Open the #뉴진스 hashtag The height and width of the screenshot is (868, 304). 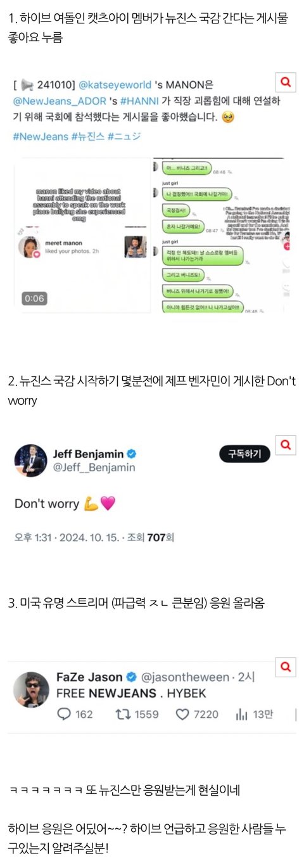coord(87,136)
